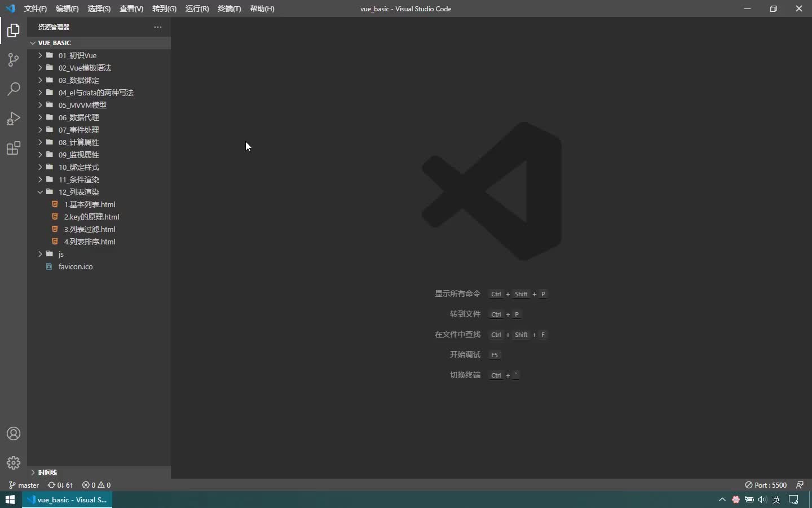Expand the 02_Vue模板语法 folder

pyautogui.click(x=99, y=68)
